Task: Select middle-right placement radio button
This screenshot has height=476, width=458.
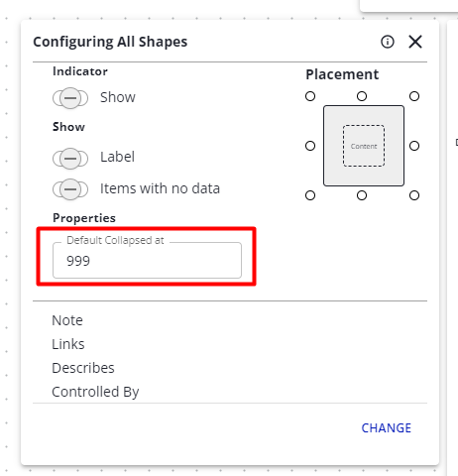Action: click(414, 146)
